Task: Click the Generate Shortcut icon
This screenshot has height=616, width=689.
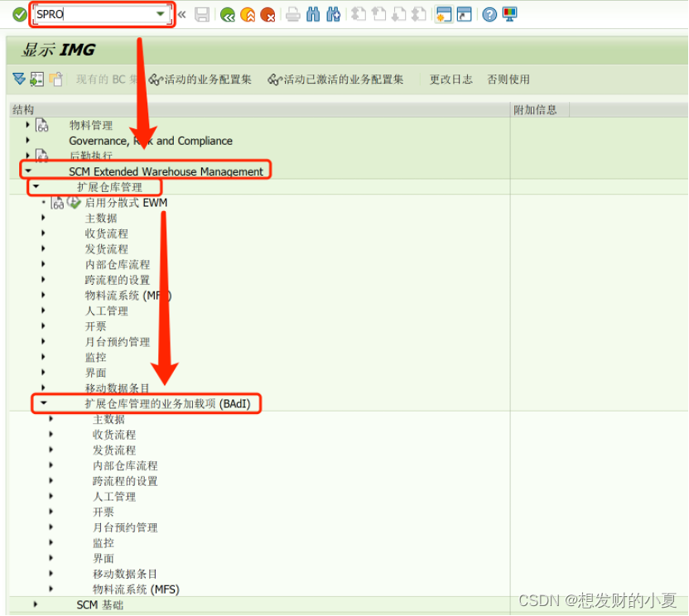Action: (x=464, y=15)
